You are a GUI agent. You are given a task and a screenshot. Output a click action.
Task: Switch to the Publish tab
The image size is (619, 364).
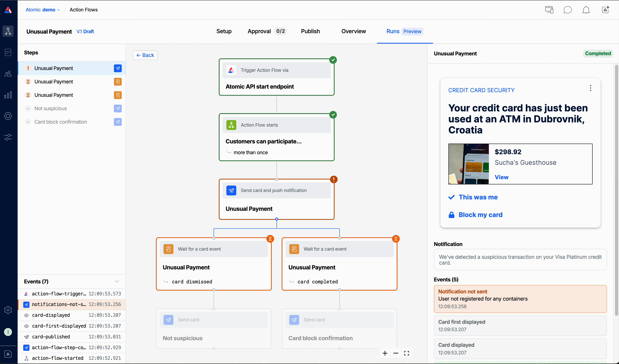point(310,31)
